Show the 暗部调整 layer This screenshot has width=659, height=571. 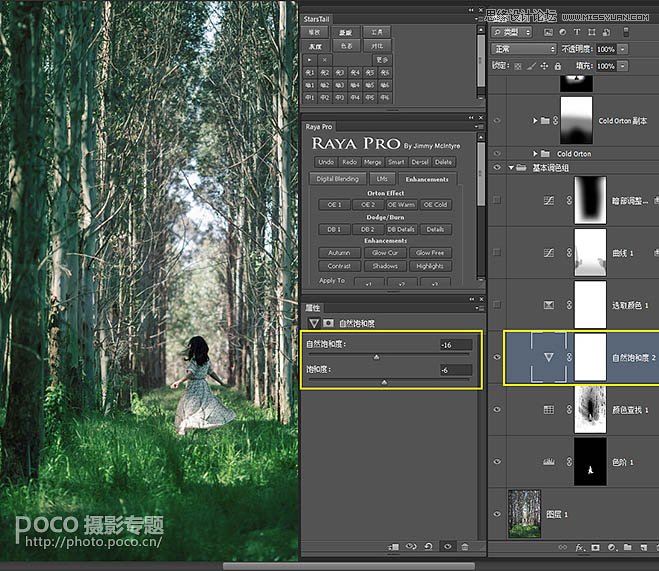point(497,200)
